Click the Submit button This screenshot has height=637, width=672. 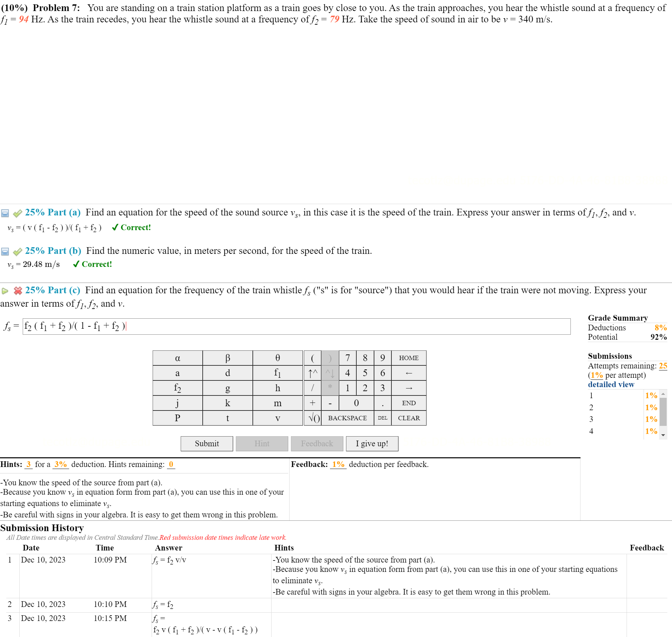tap(206, 444)
